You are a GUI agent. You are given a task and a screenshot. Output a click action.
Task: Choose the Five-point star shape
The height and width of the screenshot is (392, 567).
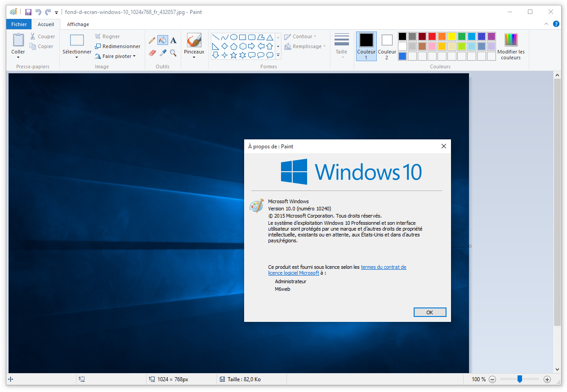tap(234, 55)
